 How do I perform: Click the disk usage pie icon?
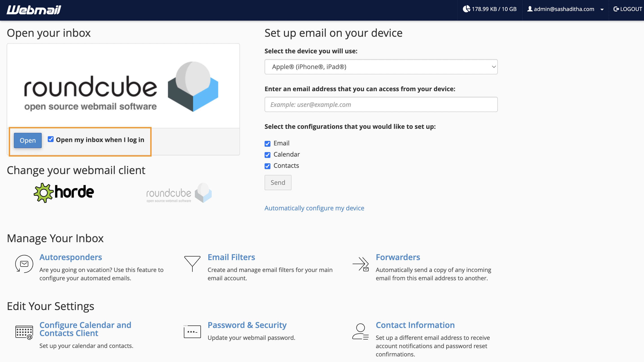point(466,9)
